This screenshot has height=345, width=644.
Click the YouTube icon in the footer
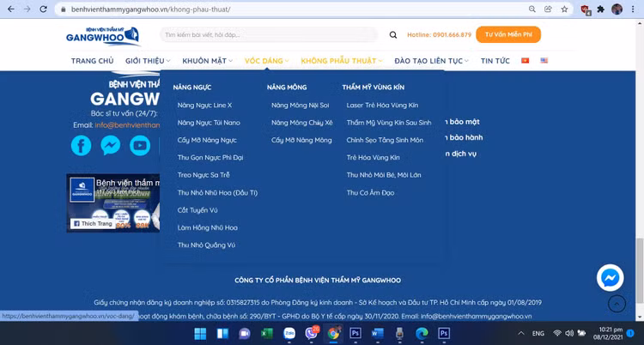pos(139,145)
